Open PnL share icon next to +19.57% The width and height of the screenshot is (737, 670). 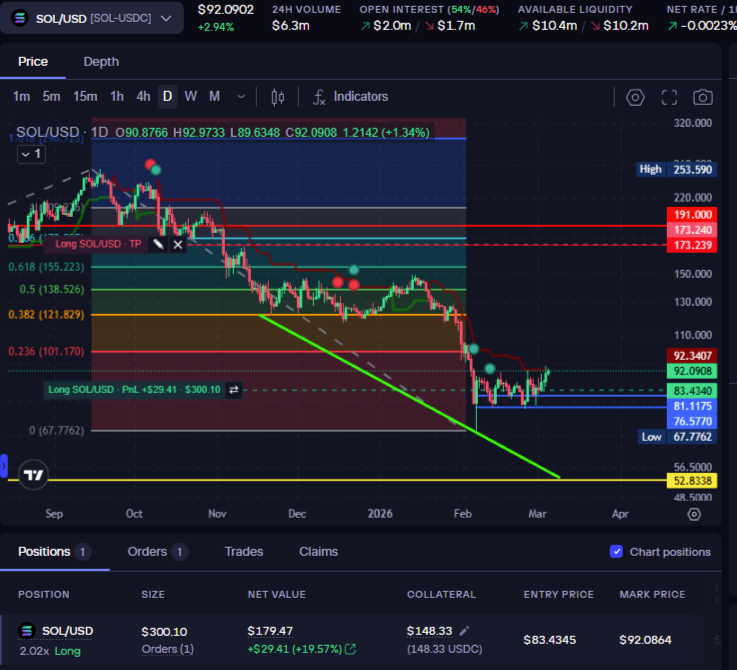pos(350,649)
